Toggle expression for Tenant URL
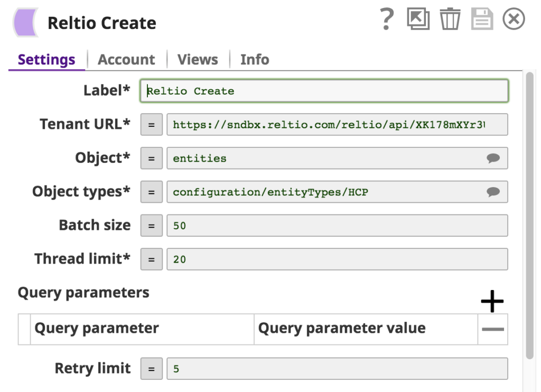This screenshot has width=541, height=392. tap(152, 125)
